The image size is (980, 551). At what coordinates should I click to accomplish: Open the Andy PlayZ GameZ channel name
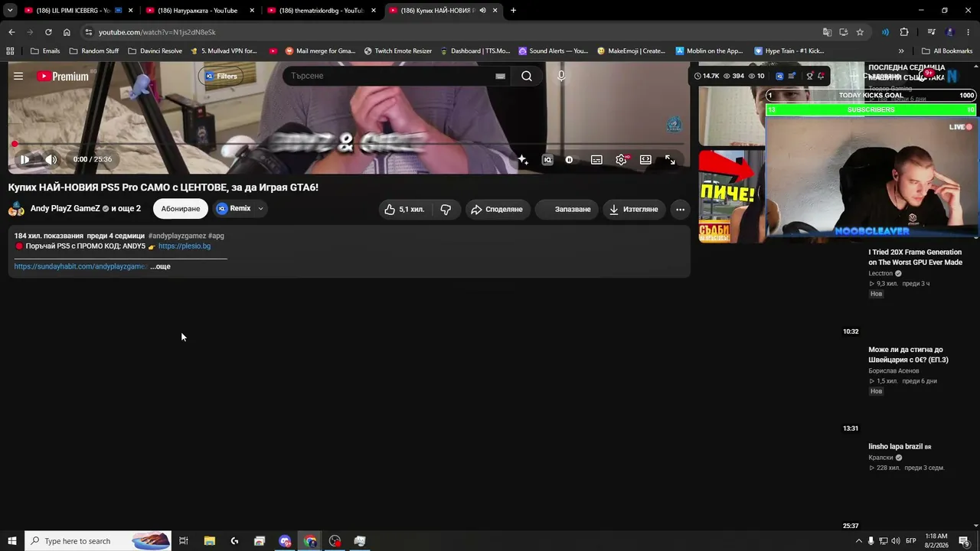65,208
